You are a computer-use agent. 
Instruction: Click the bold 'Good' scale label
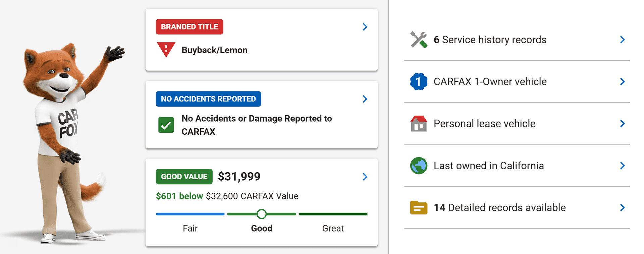point(262,228)
